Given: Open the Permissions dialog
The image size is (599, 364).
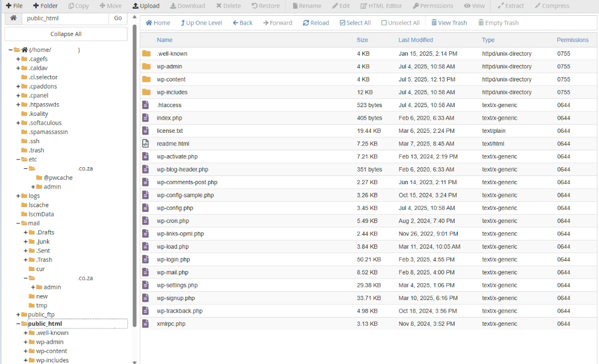Looking at the screenshot, I should point(433,6).
